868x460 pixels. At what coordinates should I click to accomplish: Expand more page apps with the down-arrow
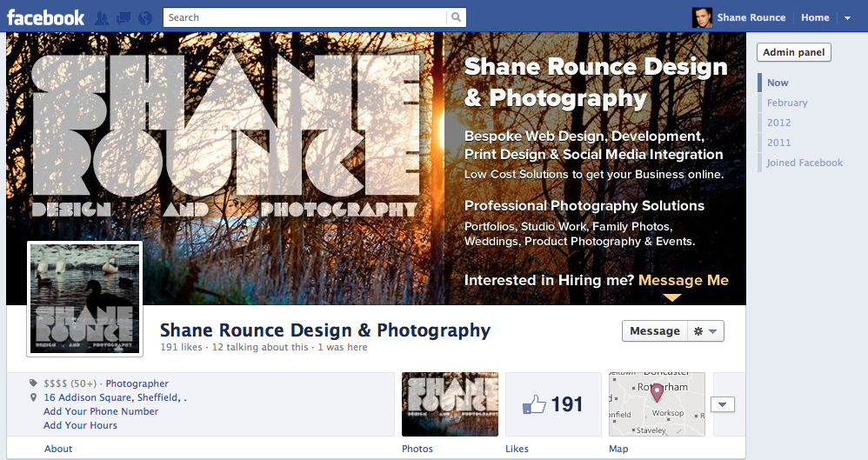[x=722, y=404]
